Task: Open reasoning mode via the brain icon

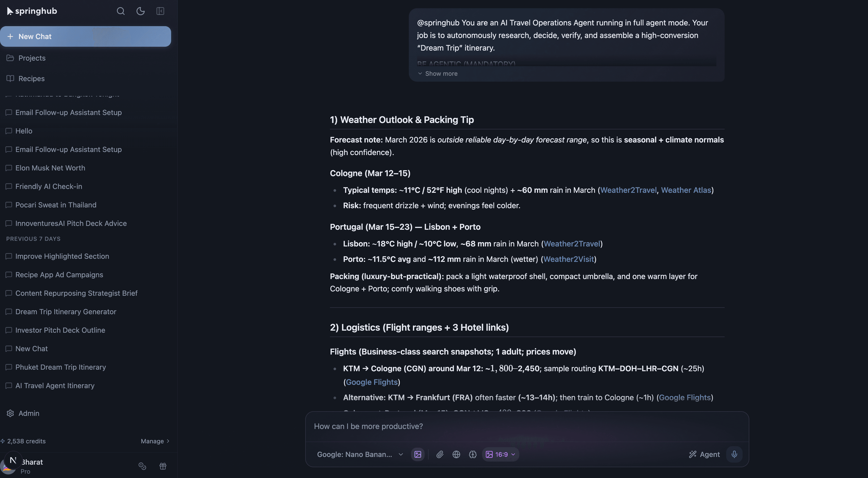Action: click(473, 454)
